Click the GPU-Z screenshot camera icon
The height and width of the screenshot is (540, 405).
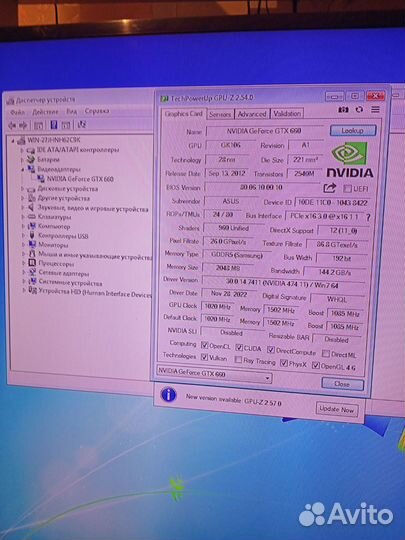click(x=343, y=110)
